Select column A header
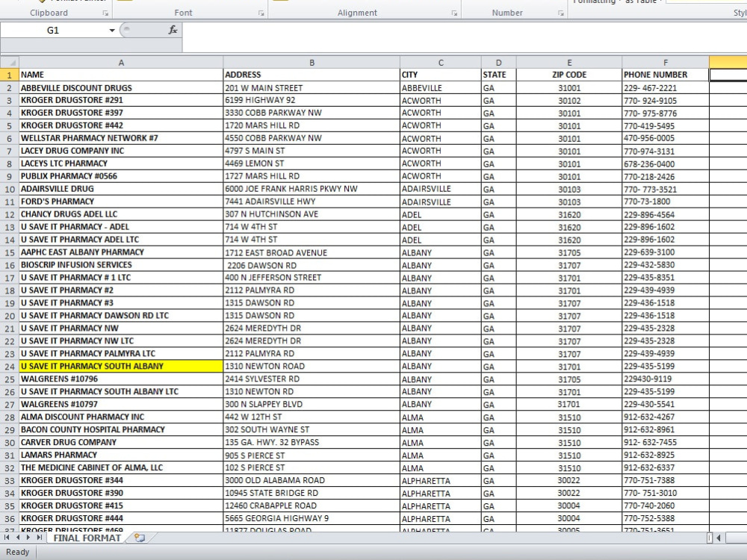 tap(121, 63)
